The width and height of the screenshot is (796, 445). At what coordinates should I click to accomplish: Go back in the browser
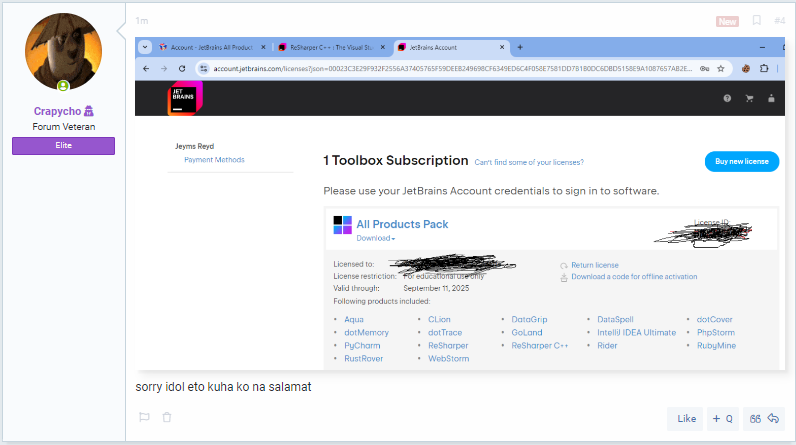(146, 69)
